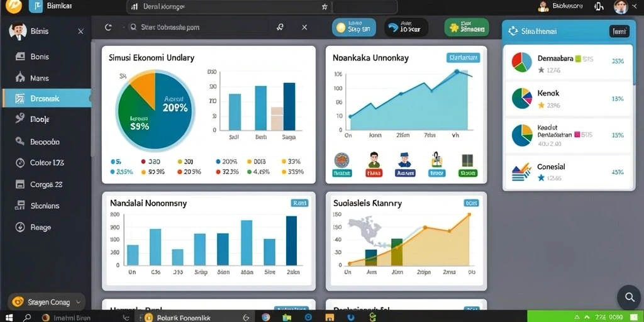Click the blue tag in Nandalai Nononnsny card
Viewport: 644px width, 322px height.
299,203
